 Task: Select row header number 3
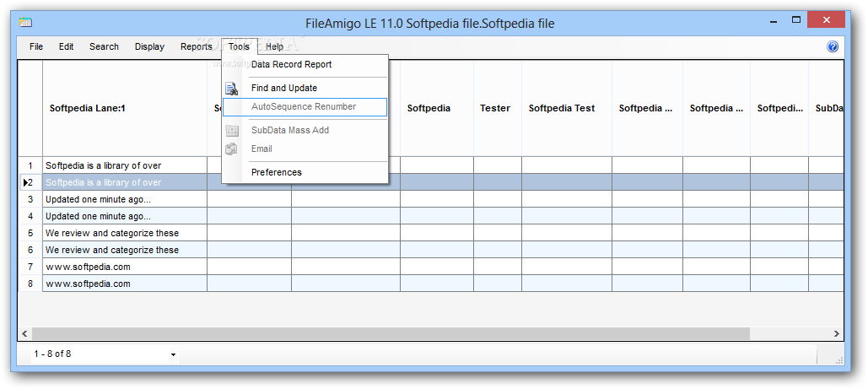coord(30,199)
